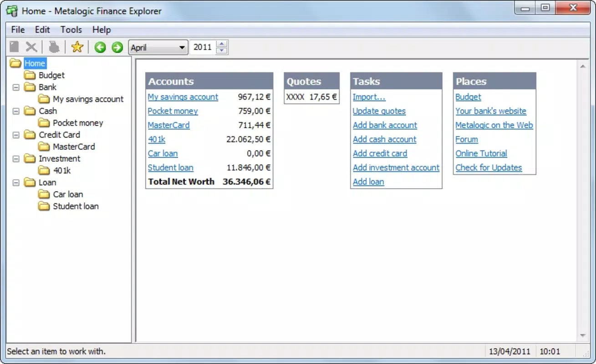Click Update quotes task link
The image size is (596, 364).
coord(379,111)
